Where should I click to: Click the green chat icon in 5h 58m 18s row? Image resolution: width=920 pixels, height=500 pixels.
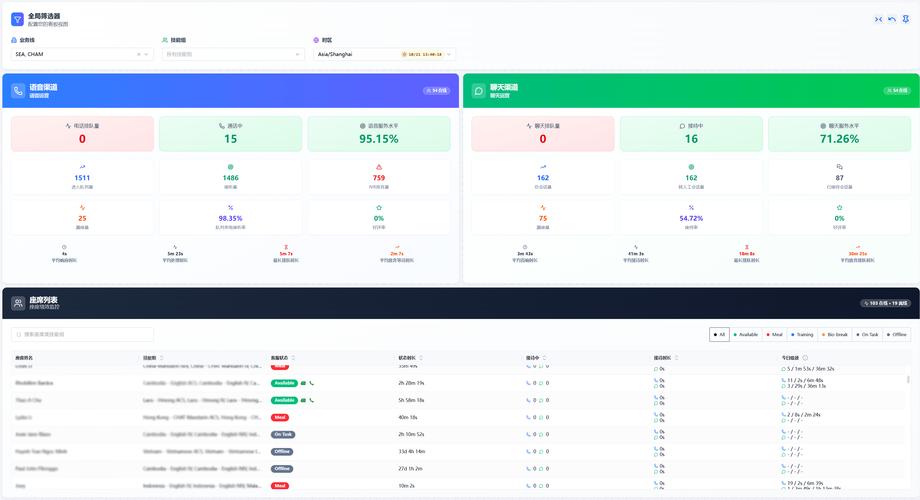click(x=304, y=400)
